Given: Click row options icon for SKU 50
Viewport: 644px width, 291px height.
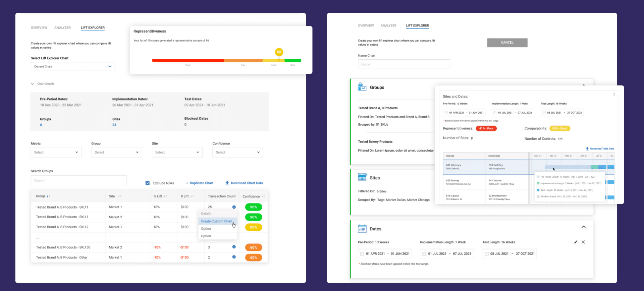Looking at the screenshot, I should (x=234, y=247).
